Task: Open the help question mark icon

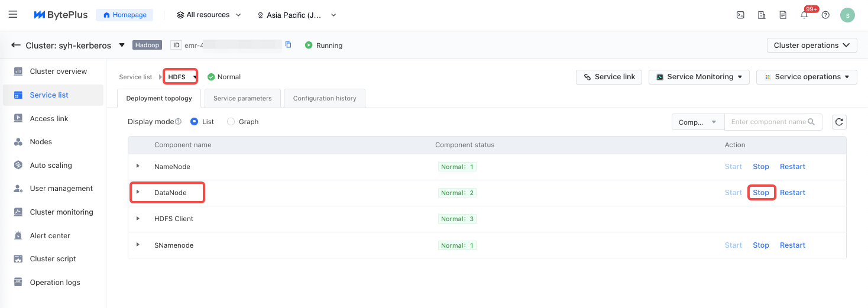Action: click(x=825, y=15)
